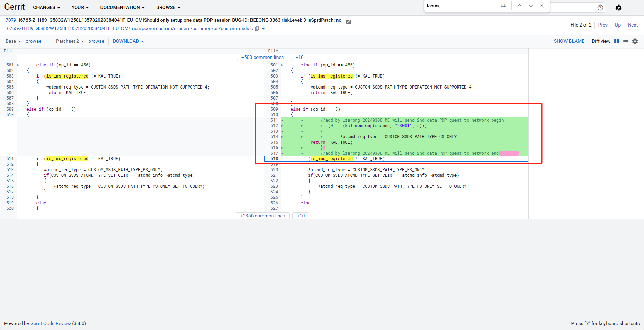Expand bottom +10 lines button
Image resolution: width=644 pixels, height=330 pixels.
(x=301, y=216)
